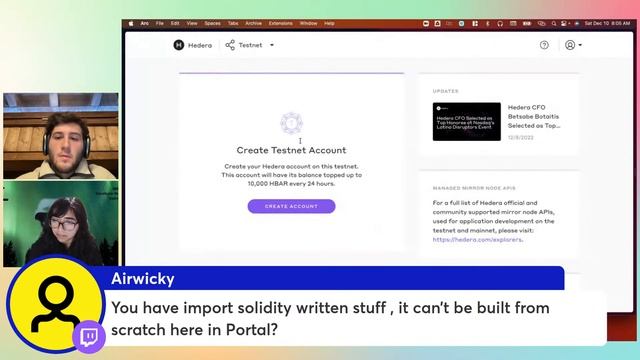
Task: Click the testnet account emblem icon
Action: (x=291, y=123)
